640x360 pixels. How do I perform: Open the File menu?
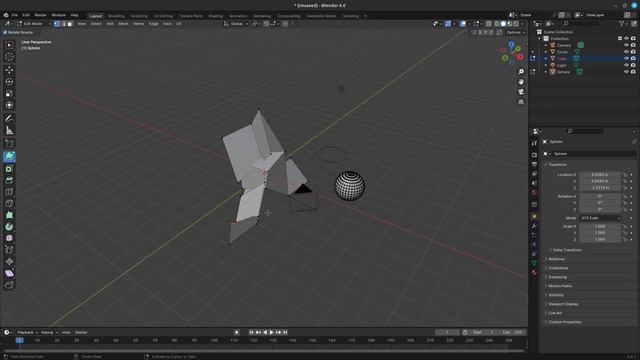[x=15, y=15]
